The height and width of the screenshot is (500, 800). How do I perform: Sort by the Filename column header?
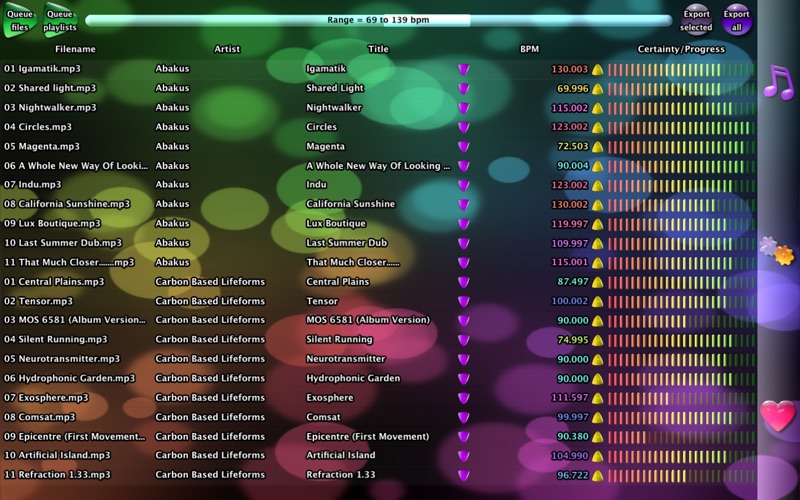click(76, 49)
